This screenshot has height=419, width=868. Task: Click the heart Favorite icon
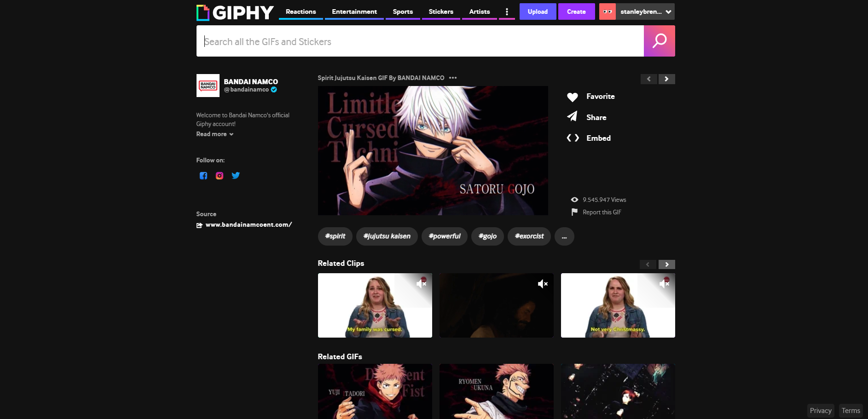573,97
